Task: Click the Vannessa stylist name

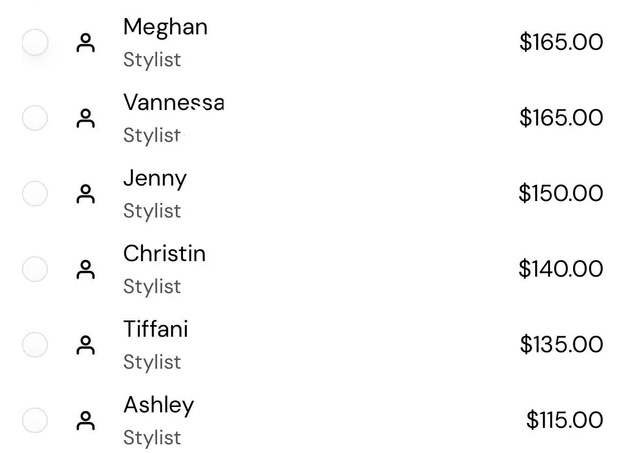Action: point(174,103)
